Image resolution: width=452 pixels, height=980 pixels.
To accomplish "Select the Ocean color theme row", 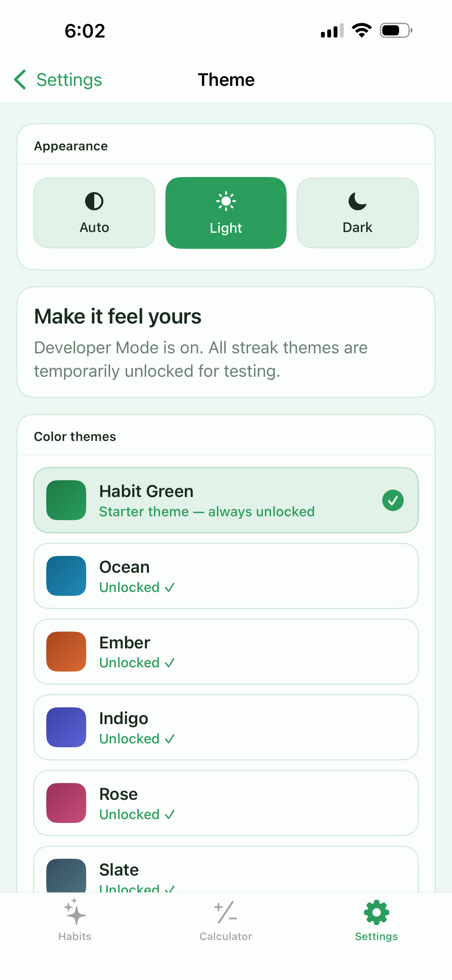I will pyautogui.click(x=226, y=576).
